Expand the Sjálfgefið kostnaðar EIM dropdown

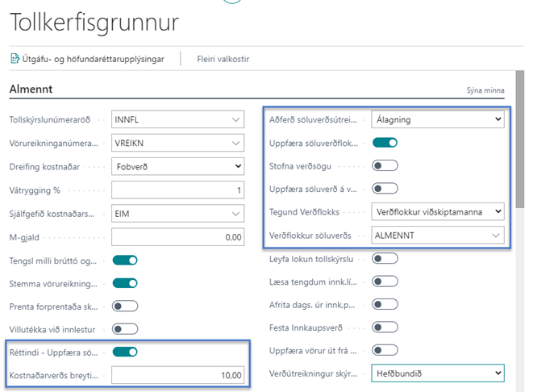[x=235, y=213]
